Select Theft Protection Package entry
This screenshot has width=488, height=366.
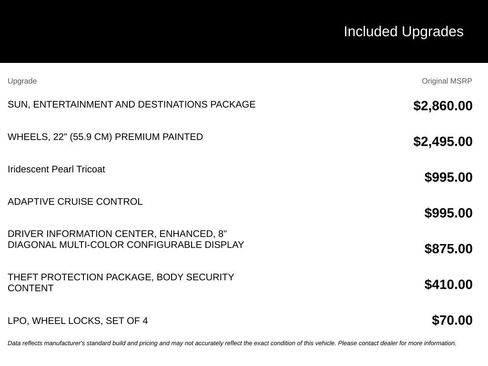121,282
